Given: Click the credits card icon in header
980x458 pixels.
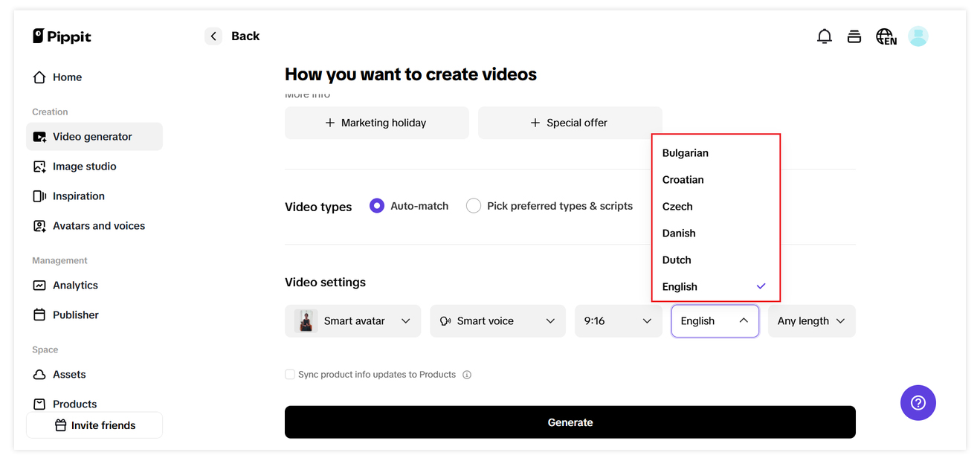Looking at the screenshot, I should pyautogui.click(x=854, y=36).
